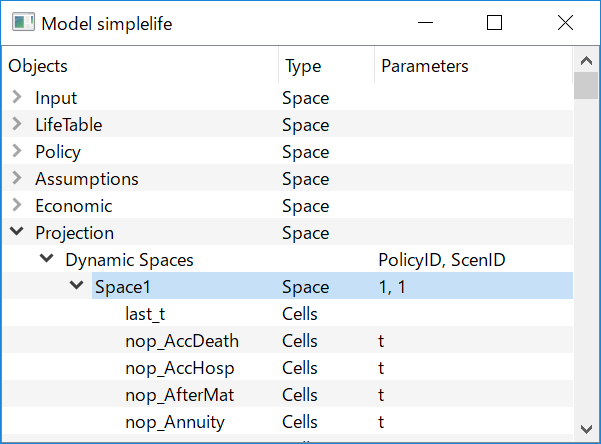
Task: Click the Model simplelife window icon
Action: pos(23,22)
